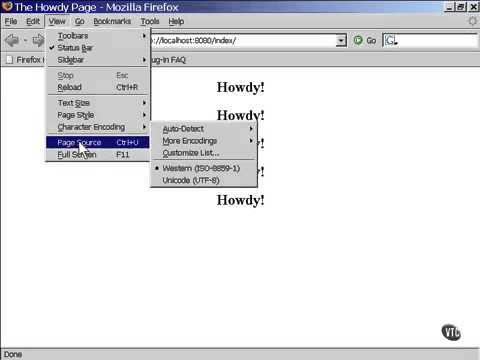Viewport: 480px width, 360px height.
Task: Restore down the Firefox window
Action: click(461, 7)
